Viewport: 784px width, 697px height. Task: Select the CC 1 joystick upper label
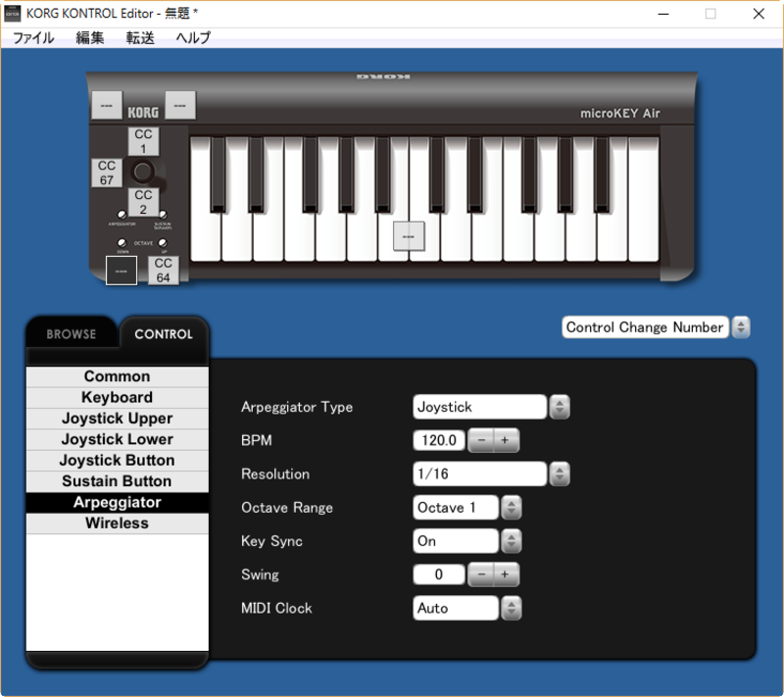(143, 141)
